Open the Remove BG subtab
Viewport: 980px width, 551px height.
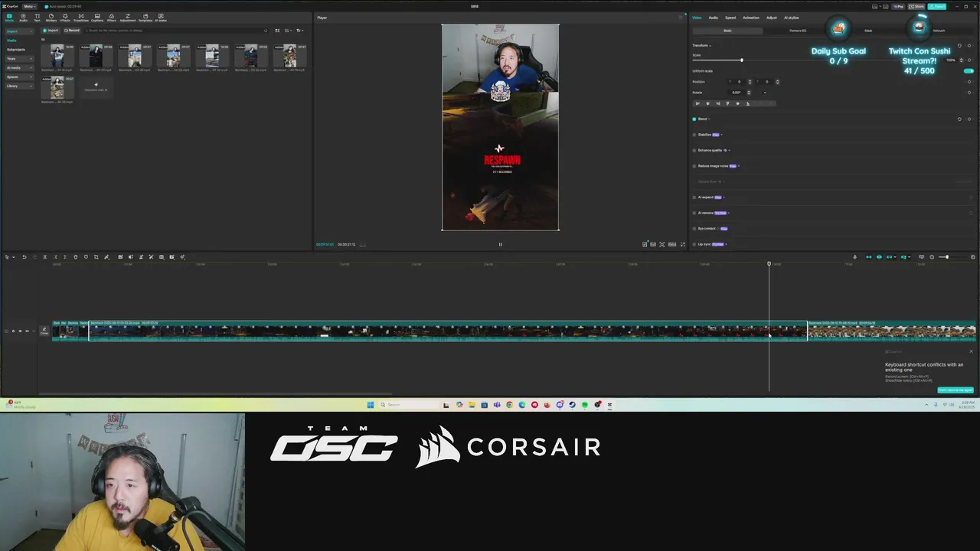pos(798,31)
